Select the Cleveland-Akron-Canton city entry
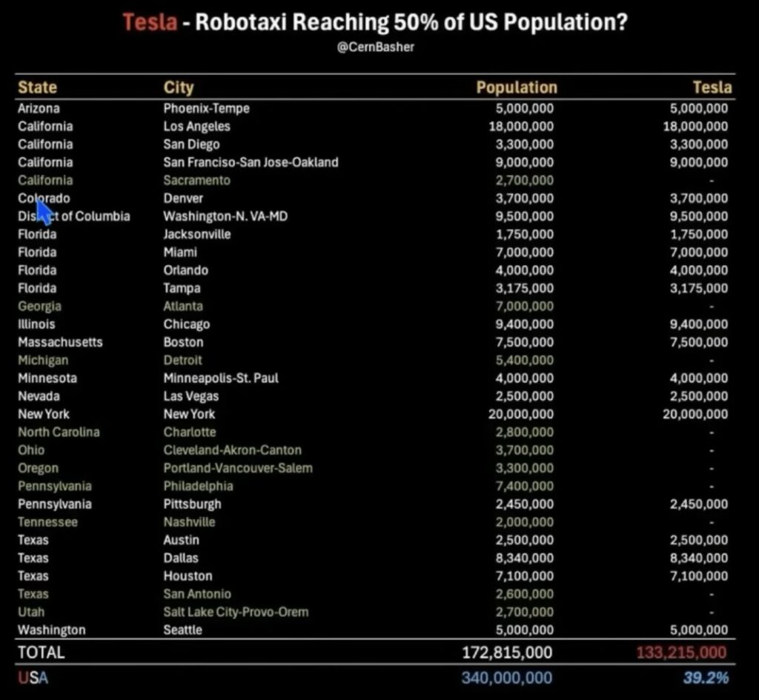The width and height of the screenshot is (759, 700). coord(232,450)
